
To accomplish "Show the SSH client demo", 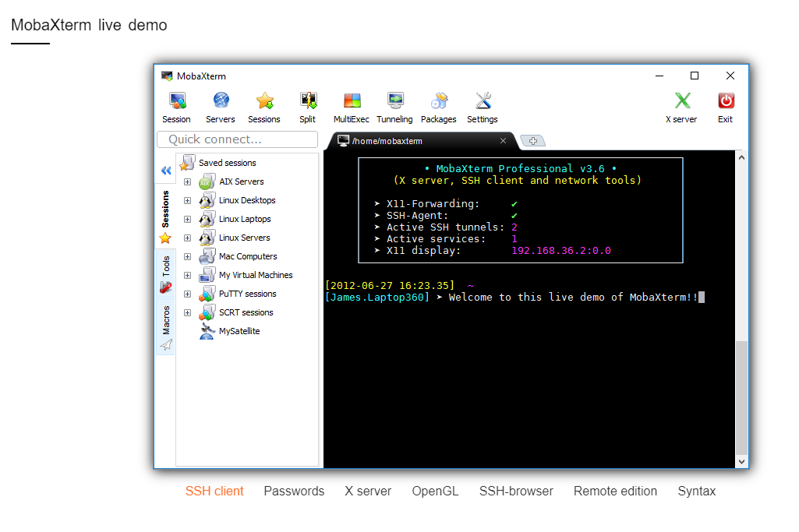I will (x=214, y=491).
